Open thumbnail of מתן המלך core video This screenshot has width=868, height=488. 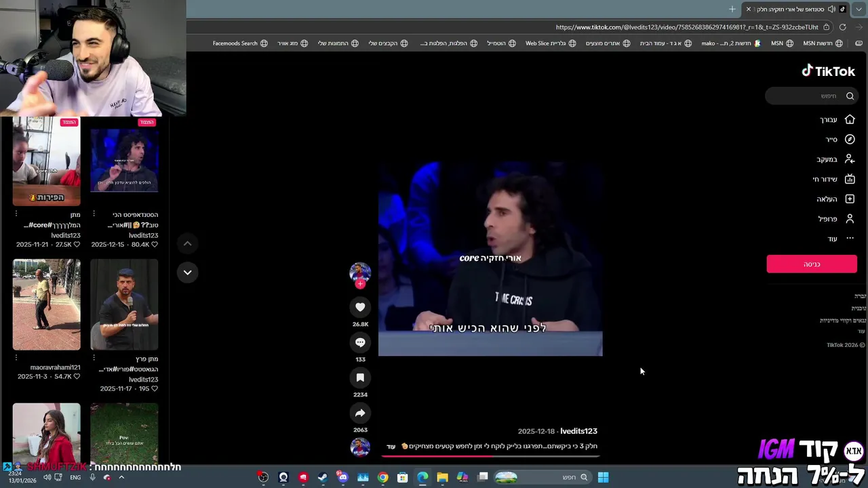[46, 161]
